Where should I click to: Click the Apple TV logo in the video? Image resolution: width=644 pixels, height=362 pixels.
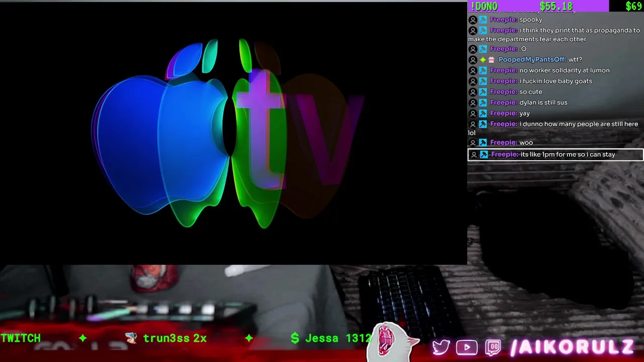(227, 133)
